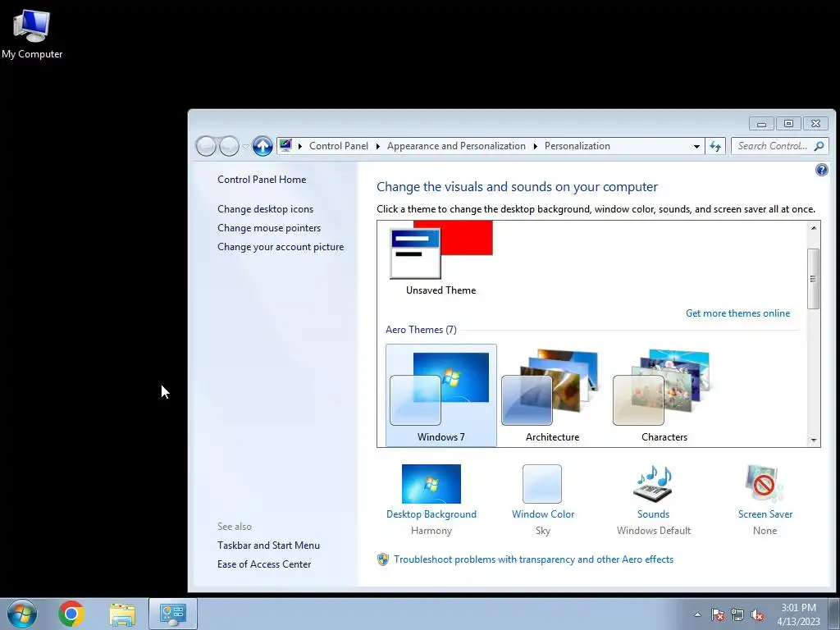The height and width of the screenshot is (630, 840).
Task: Click the Refresh button beside the address bar
Action: (715, 146)
